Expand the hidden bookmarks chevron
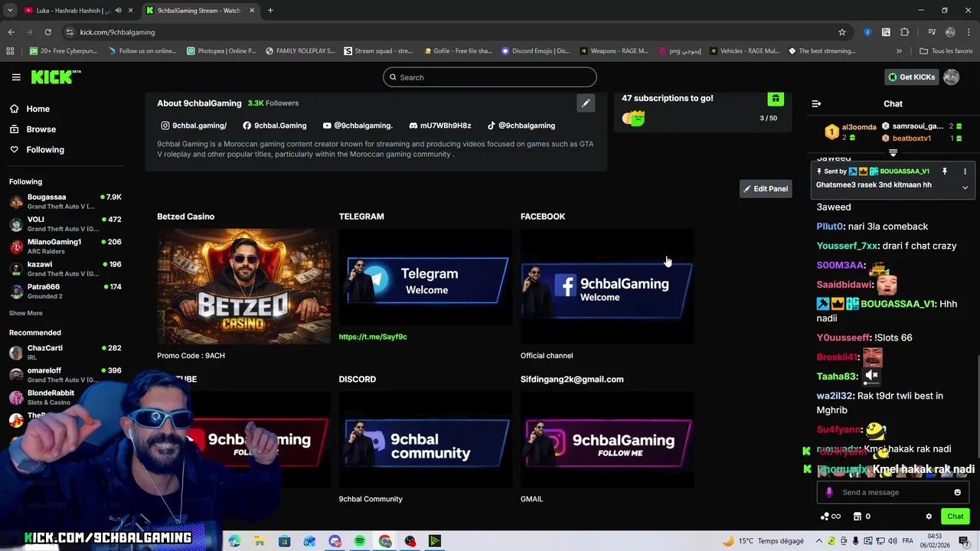Screen dimensions: 980x551 pyautogui.click(x=899, y=51)
